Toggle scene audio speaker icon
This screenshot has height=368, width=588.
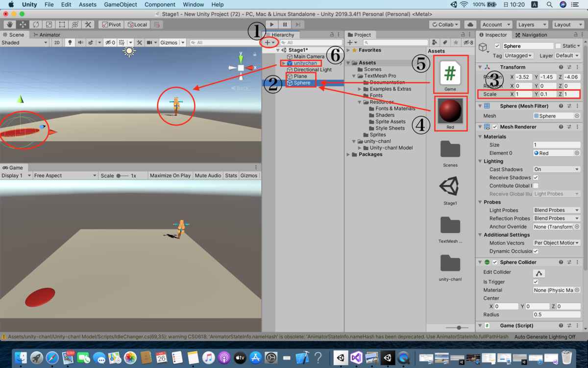click(x=81, y=43)
